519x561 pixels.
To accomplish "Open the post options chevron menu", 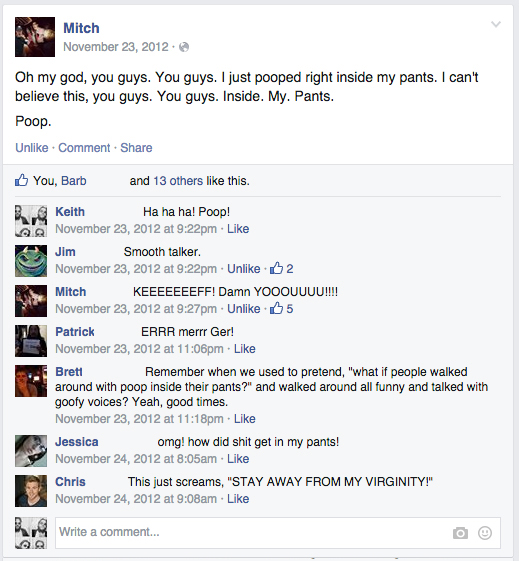I will [496, 24].
